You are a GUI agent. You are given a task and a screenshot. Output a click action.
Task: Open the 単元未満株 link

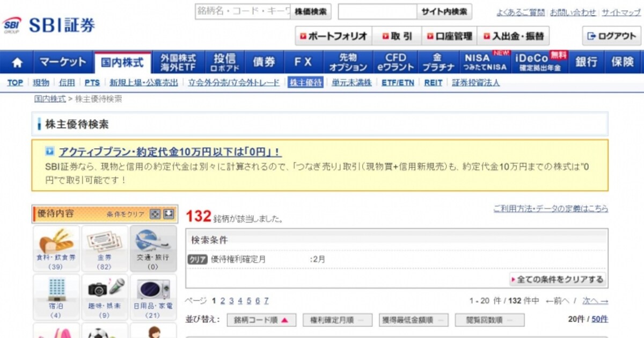352,82
